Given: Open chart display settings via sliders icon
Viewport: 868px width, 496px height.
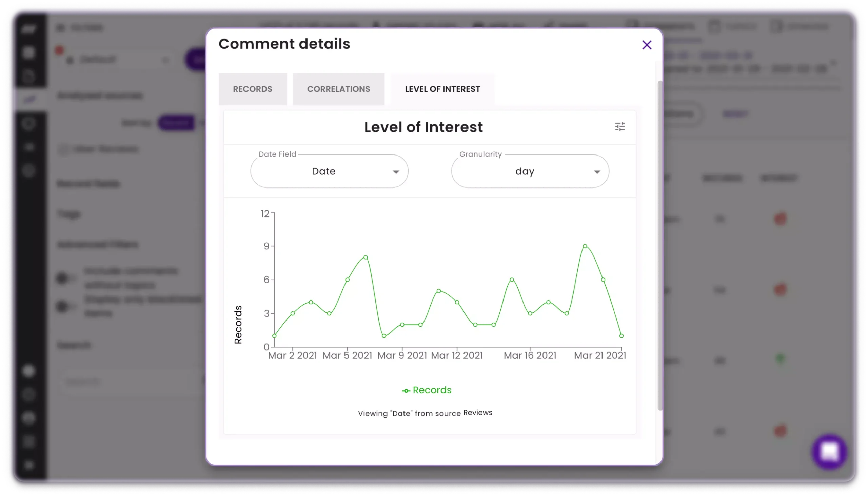Looking at the screenshot, I should click(620, 127).
